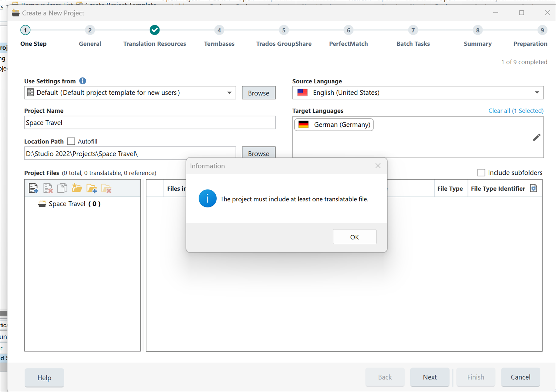Click the Clear all (1 Selected) link

coord(516,111)
